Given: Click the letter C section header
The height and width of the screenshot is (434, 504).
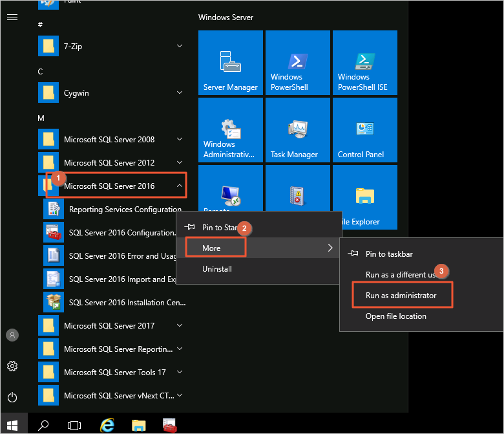Looking at the screenshot, I should [40, 71].
